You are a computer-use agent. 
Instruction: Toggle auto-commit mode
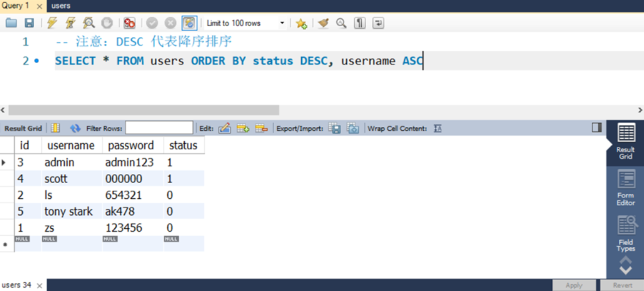[190, 23]
